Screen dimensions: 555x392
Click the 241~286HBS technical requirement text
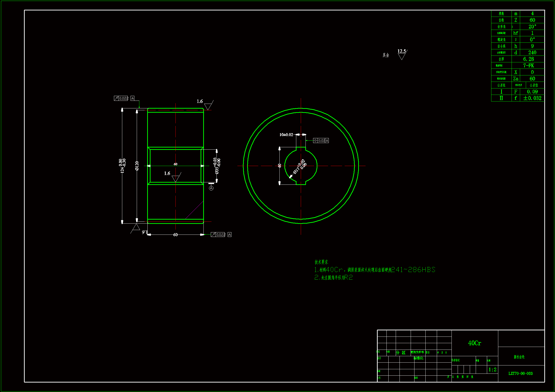click(413, 270)
